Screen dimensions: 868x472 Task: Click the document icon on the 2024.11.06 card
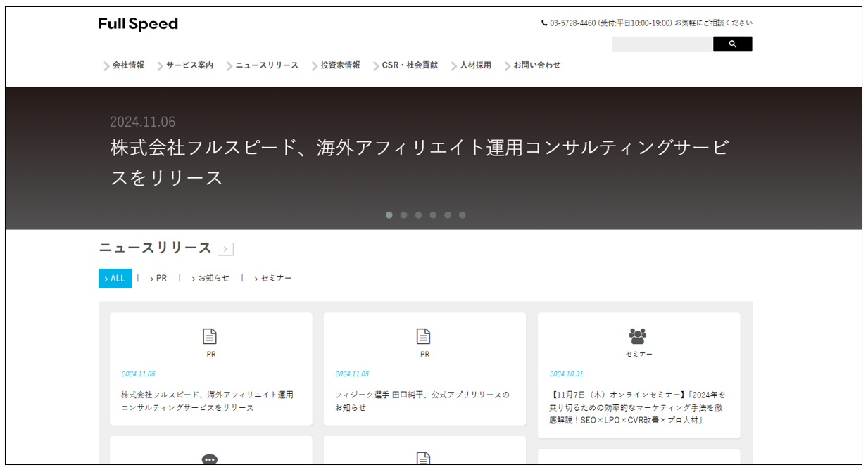[x=210, y=336]
